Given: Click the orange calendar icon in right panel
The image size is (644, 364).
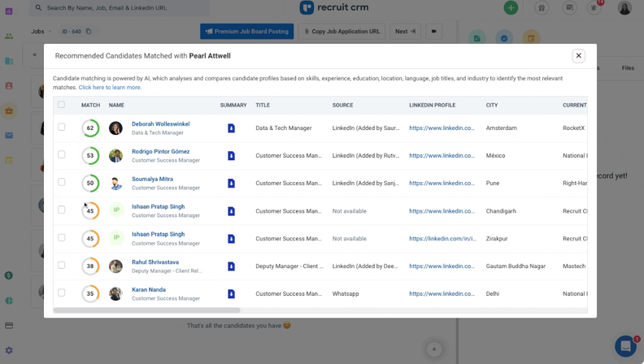Looking at the screenshot, I should tap(531, 38).
